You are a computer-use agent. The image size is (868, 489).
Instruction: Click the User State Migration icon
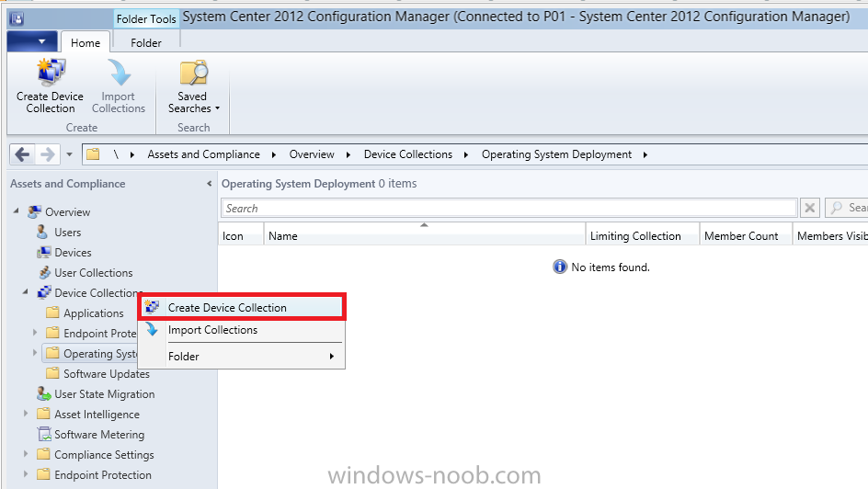44,393
